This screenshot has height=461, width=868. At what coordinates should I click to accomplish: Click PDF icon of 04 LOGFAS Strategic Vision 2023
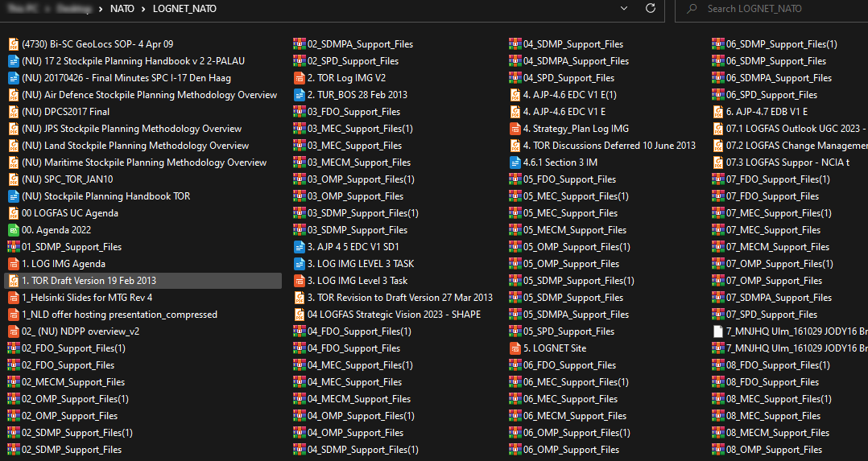pos(300,315)
